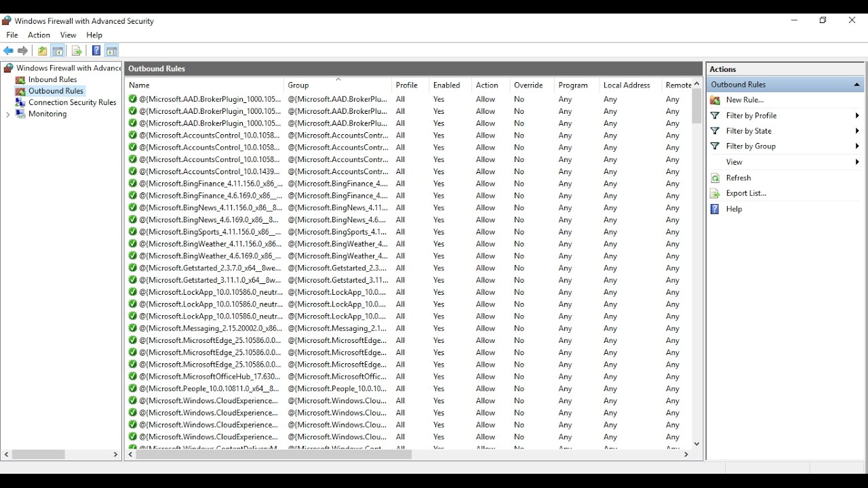
Task: Select the @{Microsoft.AccountsControl_10.0.1439... rule name
Action: point(209,171)
